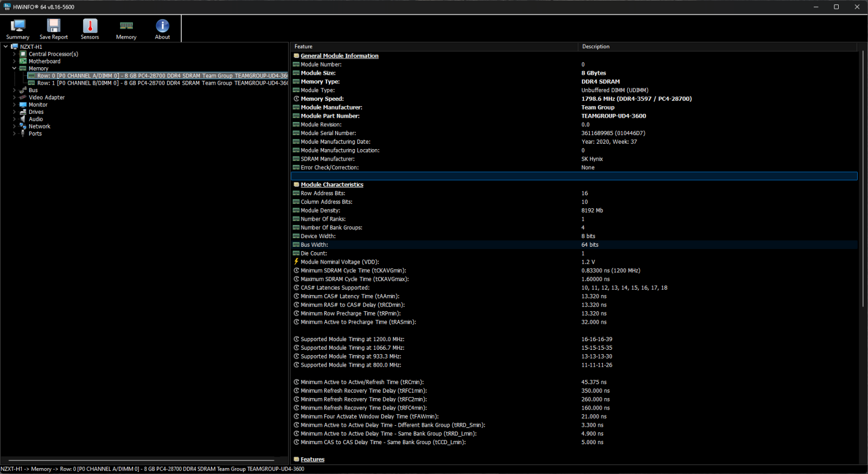Select the tFAWmin four activate window row
The width and height of the screenshot is (868, 474).
574,417
